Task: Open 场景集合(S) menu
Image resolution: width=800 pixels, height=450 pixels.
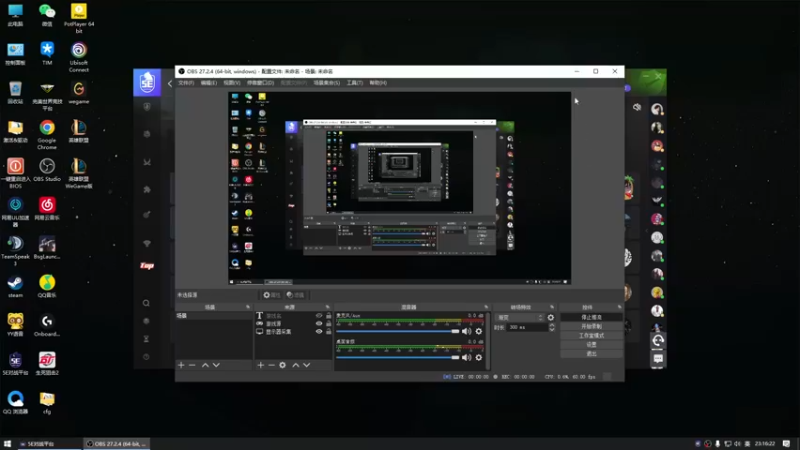Action: point(327,83)
